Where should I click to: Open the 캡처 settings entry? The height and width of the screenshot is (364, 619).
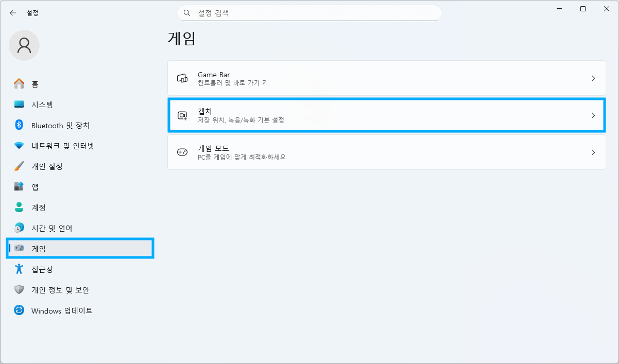click(x=386, y=115)
